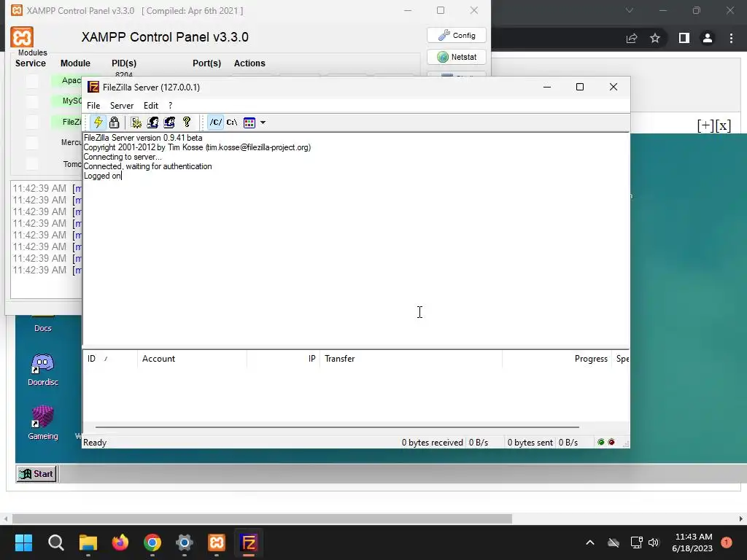The height and width of the screenshot is (560, 747).
Task: Toggle the FileZilla server connection lightning icon
Action: coord(98,122)
